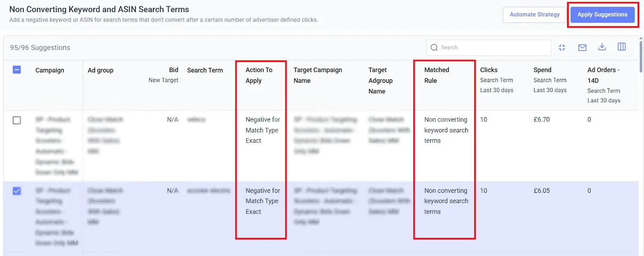Screen dimensions: 644x256
Task: Sort by the Clicks column header
Action: [x=489, y=70]
